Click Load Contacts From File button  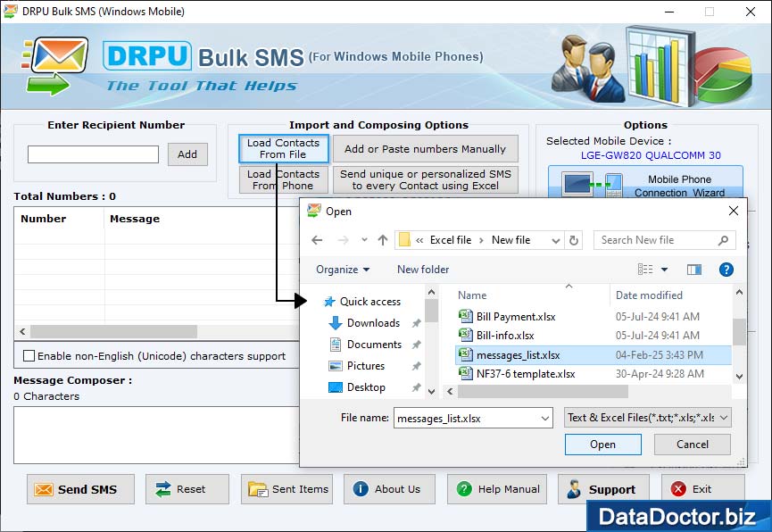pos(284,149)
